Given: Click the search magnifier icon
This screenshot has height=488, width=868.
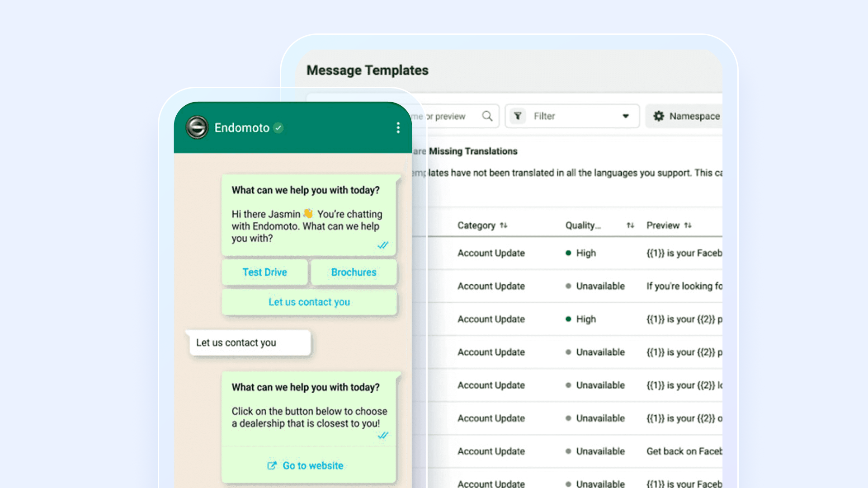Looking at the screenshot, I should click(x=487, y=116).
